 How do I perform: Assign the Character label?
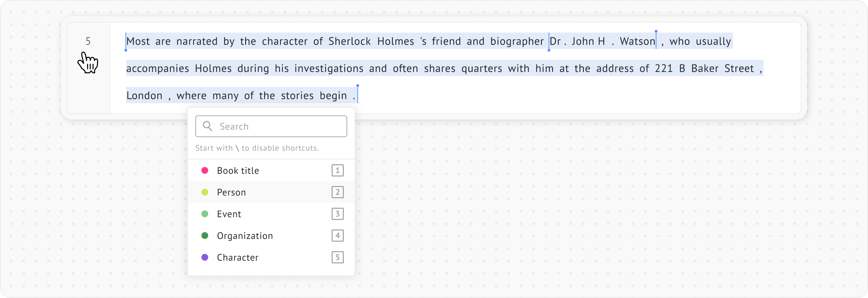(238, 257)
